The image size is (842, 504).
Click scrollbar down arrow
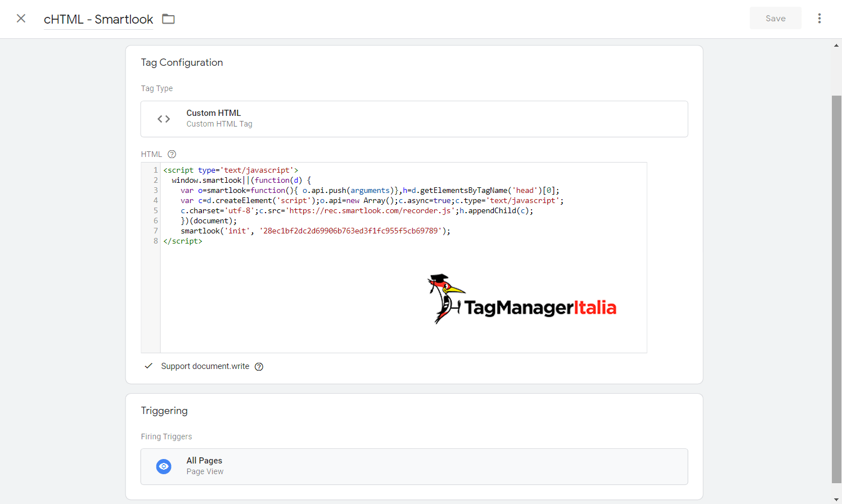tap(836, 499)
